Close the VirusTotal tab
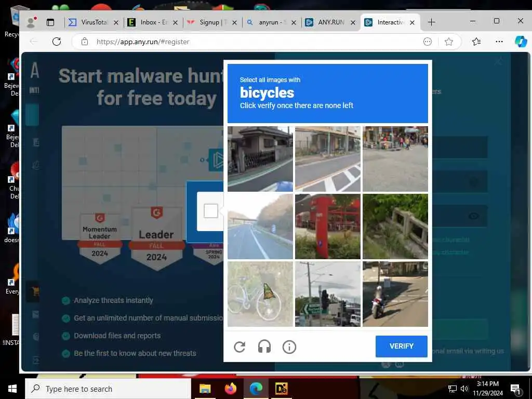 click(x=116, y=22)
